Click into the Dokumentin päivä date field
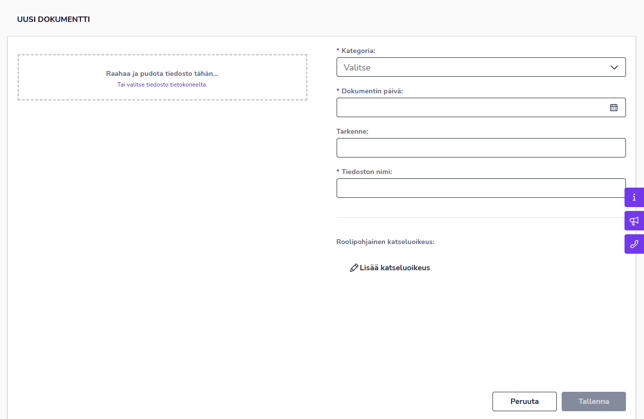 coord(470,108)
